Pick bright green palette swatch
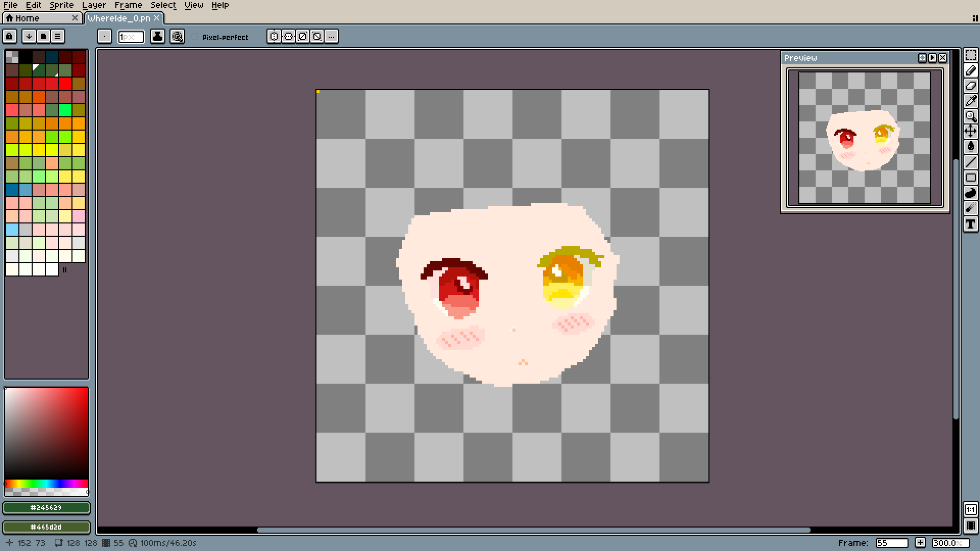The width and height of the screenshot is (980, 551). click(x=65, y=110)
